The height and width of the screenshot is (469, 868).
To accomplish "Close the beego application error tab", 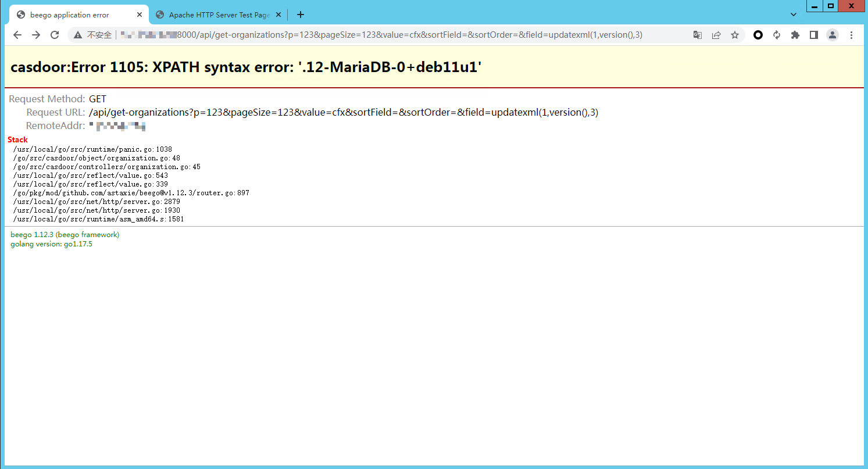I will click(x=140, y=15).
